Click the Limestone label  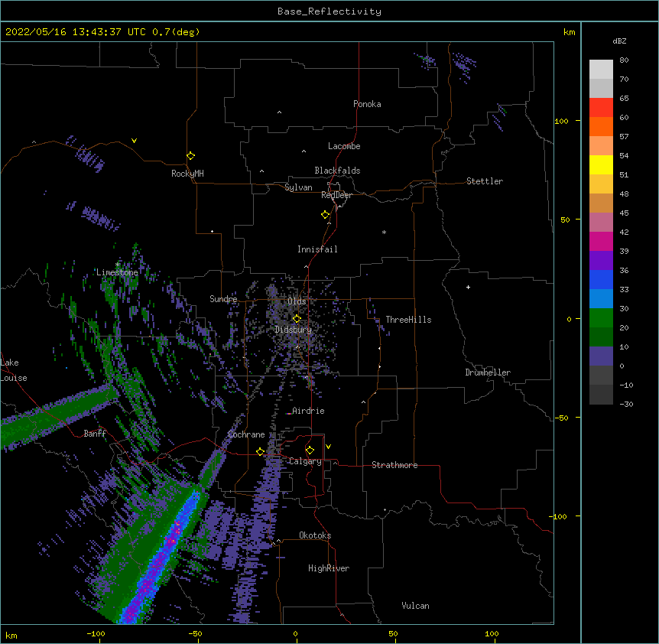pyautogui.click(x=117, y=272)
